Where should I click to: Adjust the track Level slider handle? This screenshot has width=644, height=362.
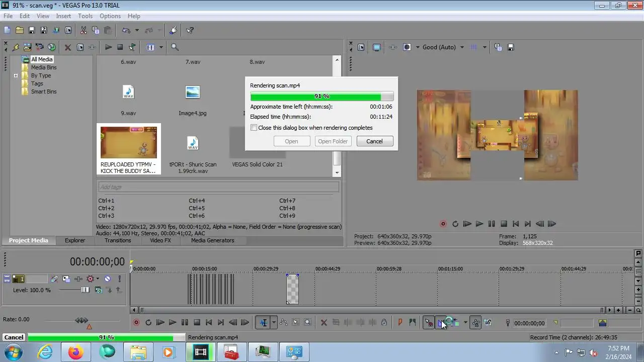pos(85,290)
